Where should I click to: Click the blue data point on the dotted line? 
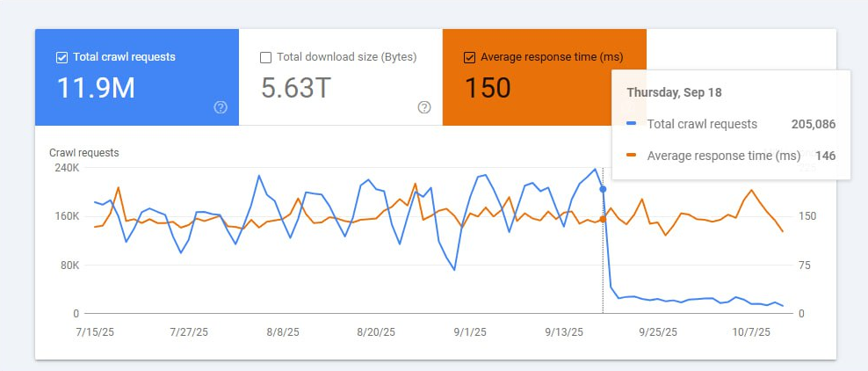tap(603, 188)
